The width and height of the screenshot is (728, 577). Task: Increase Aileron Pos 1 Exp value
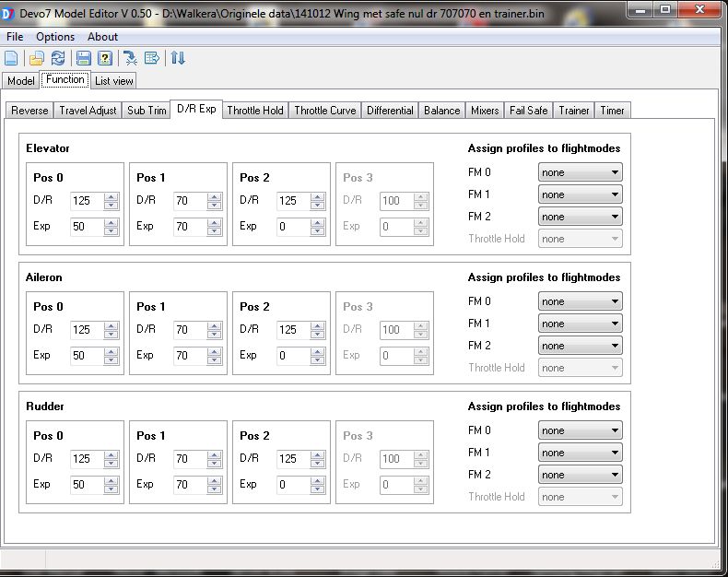tap(214, 352)
